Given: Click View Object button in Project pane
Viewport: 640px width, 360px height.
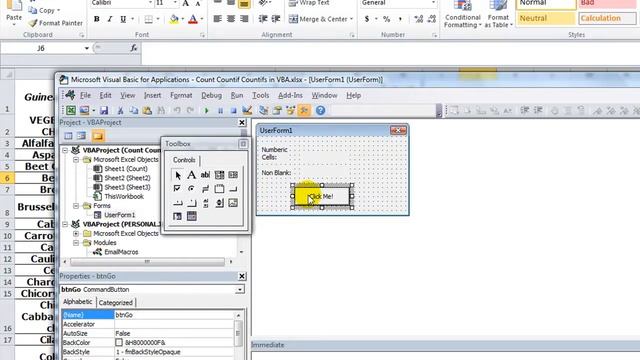Looking at the screenshot, I should pos(82,136).
